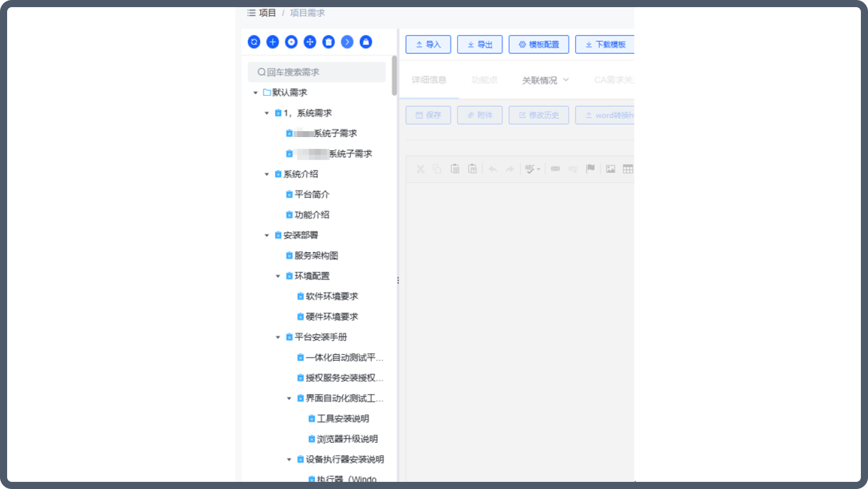The image size is (868, 489).
Task: Click the insert table icon
Action: coord(628,169)
